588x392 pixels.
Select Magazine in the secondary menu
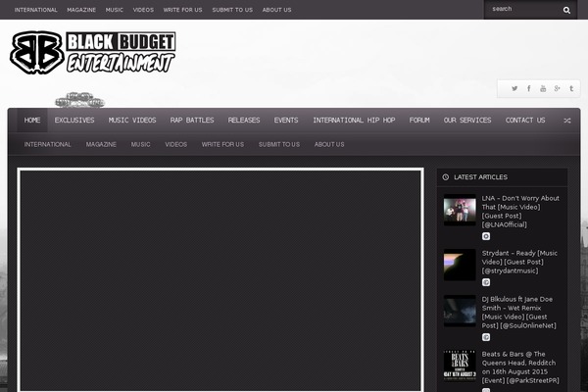click(101, 144)
